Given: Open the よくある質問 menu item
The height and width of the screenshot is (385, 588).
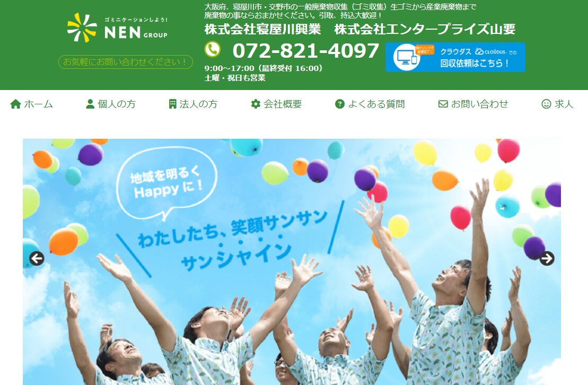Looking at the screenshot, I should tap(370, 104).
